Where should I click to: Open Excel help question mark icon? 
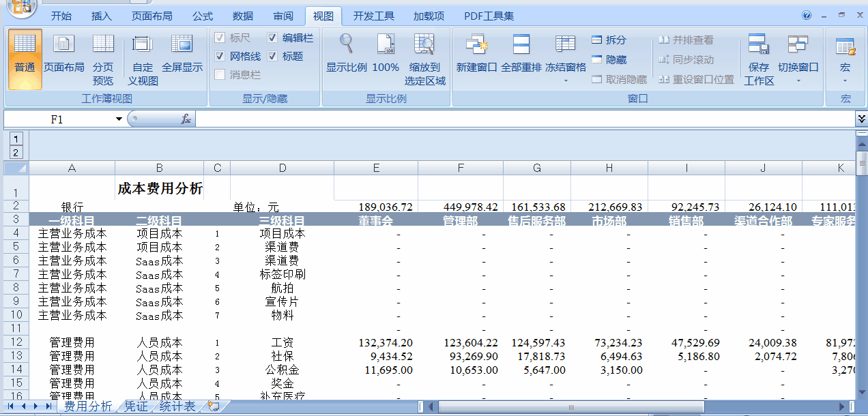(x=807, y=15)
